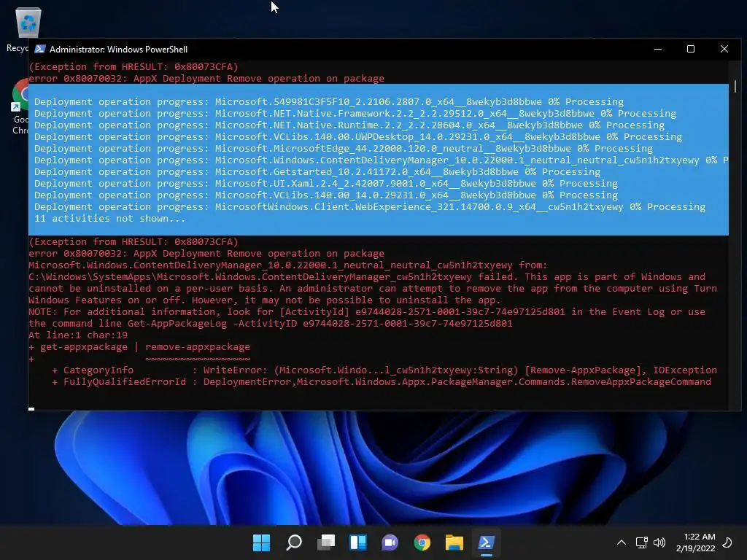Click the CategoryInfo error line
Image resolution: width=747 pixels, height=560 pixels.
[x=384, y=370]
